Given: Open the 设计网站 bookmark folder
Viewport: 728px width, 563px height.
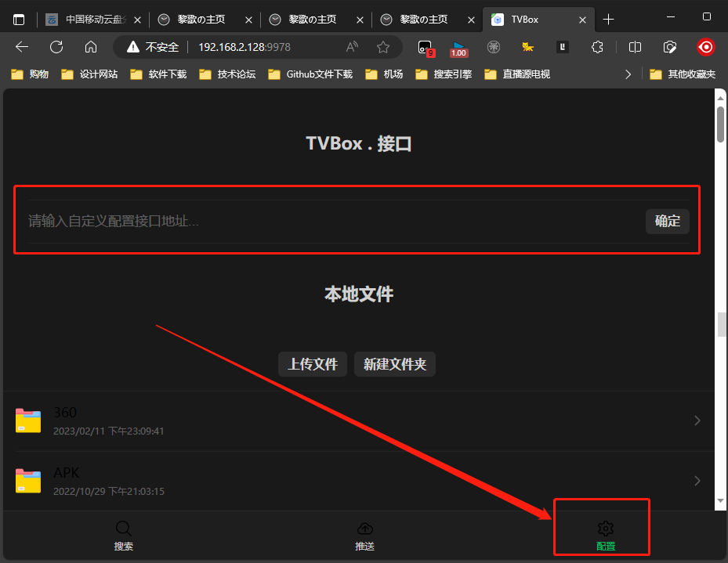Looking at the screenshot, I should 89,74.
